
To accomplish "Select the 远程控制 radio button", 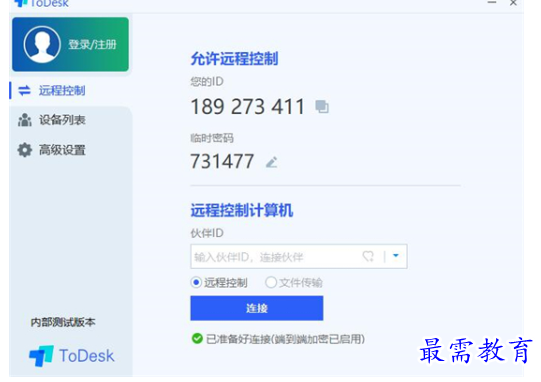I will (x=196, y=283).
